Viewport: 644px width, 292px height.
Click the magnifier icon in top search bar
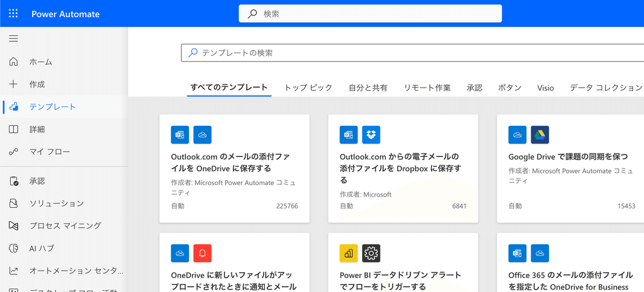252,14
